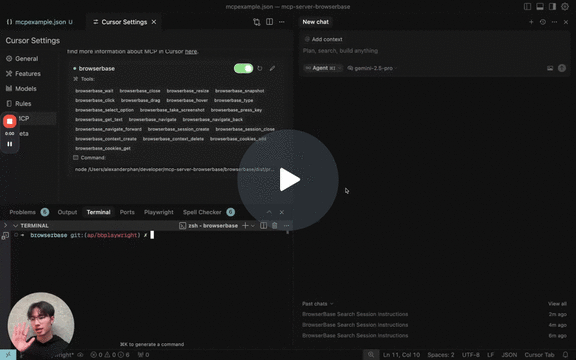Play the video using the center play button

coord(288,180)
